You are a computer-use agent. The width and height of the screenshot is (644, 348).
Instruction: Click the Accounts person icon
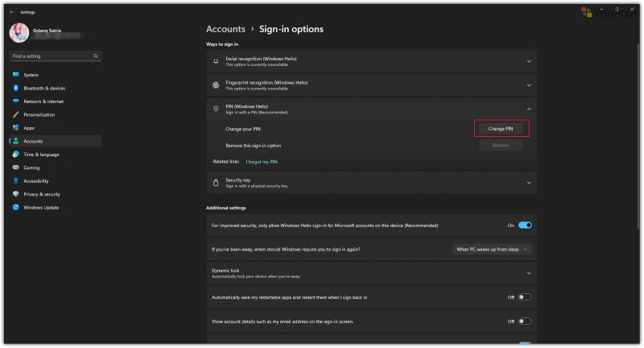15,141
